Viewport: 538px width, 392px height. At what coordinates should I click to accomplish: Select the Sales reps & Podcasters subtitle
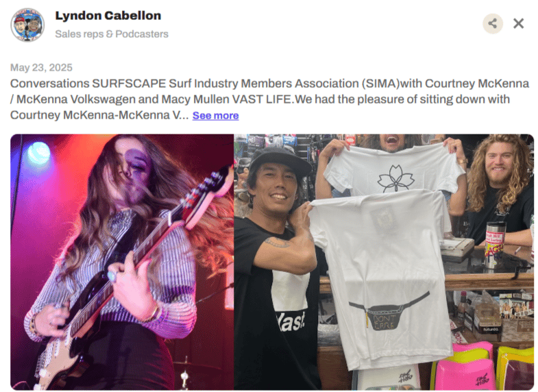click(x=112, y=34)
